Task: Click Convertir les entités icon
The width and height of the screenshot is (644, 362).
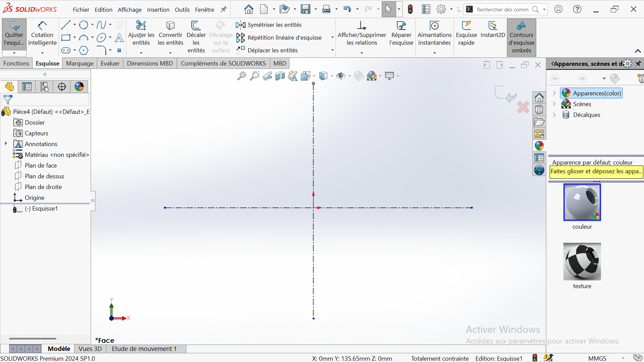Action: (171, 34)
